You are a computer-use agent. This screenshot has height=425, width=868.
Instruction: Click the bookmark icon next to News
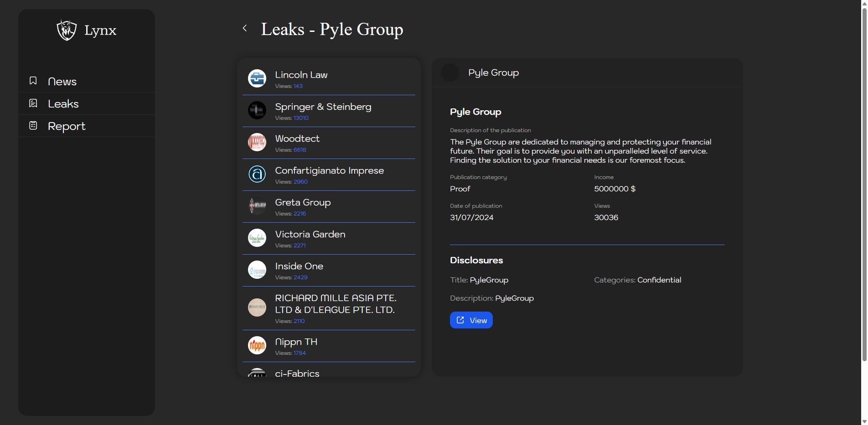point(33,81)
